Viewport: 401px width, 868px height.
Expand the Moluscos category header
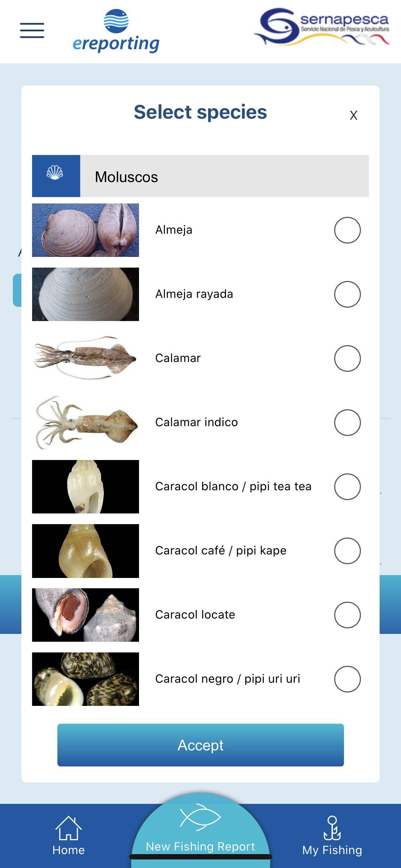(200, 176)
